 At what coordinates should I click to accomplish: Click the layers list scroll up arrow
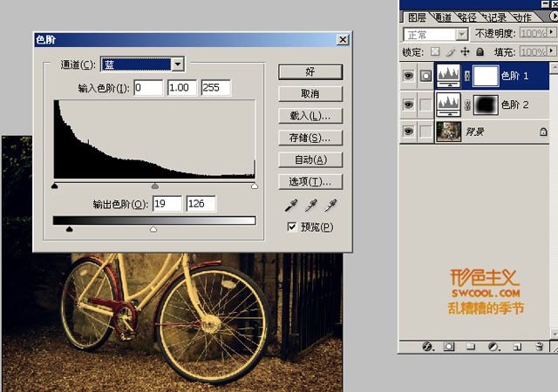coord(555,68)
